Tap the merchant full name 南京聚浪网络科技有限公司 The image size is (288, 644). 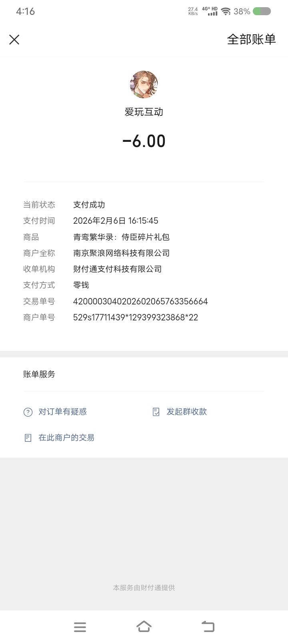coord(122,253)
